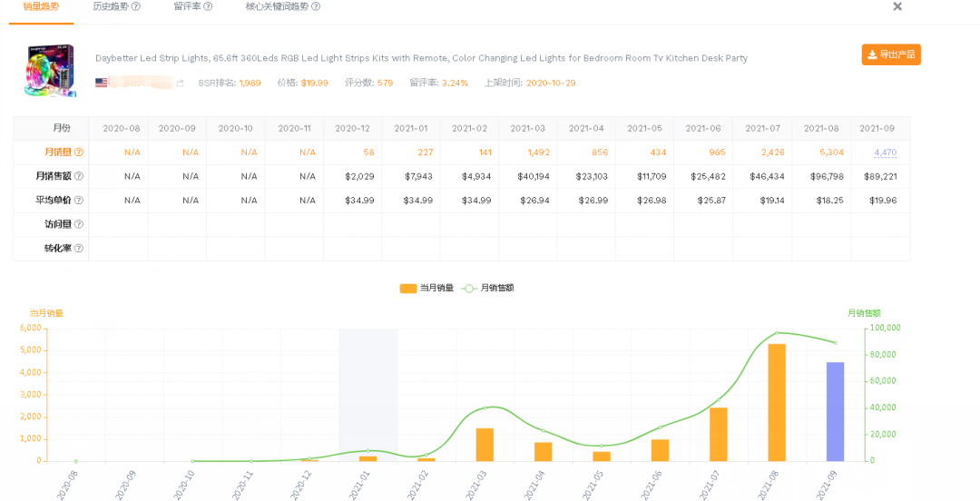Select the 2,426 monthly sales cell
980x501 pixels.
tap(762, 152)
